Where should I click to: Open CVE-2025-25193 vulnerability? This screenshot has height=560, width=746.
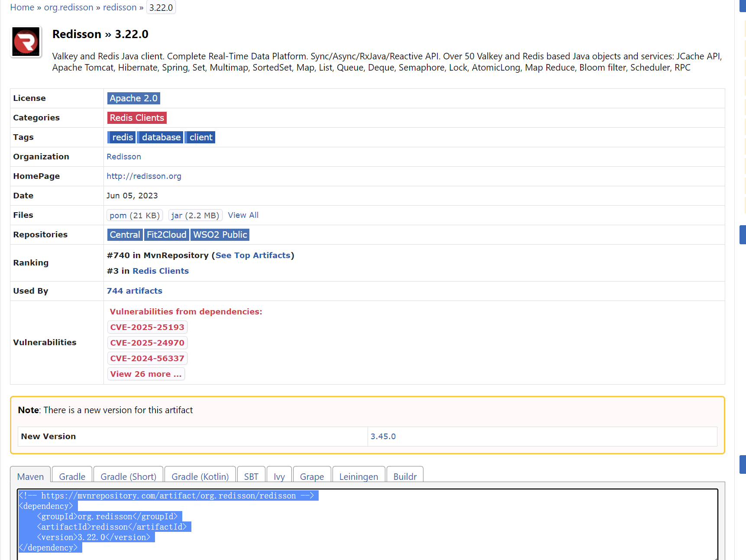coord(147,327)
